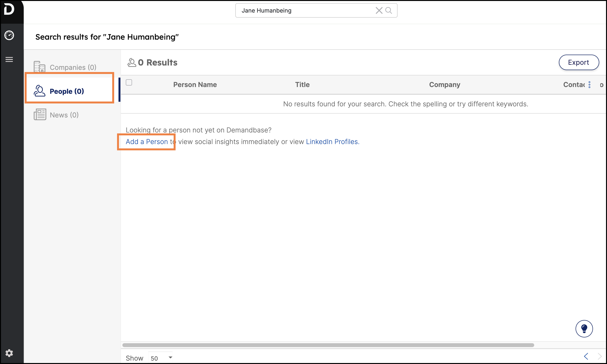The image size is (607, 364).
Task: Run the search with the magnifier icon
Action: 388,10
